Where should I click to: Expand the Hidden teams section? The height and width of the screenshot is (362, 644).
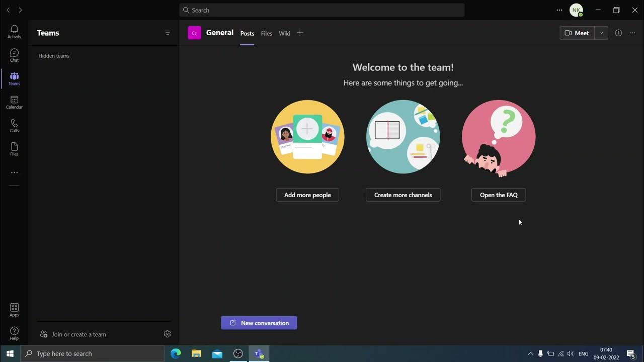pos(54,56)
